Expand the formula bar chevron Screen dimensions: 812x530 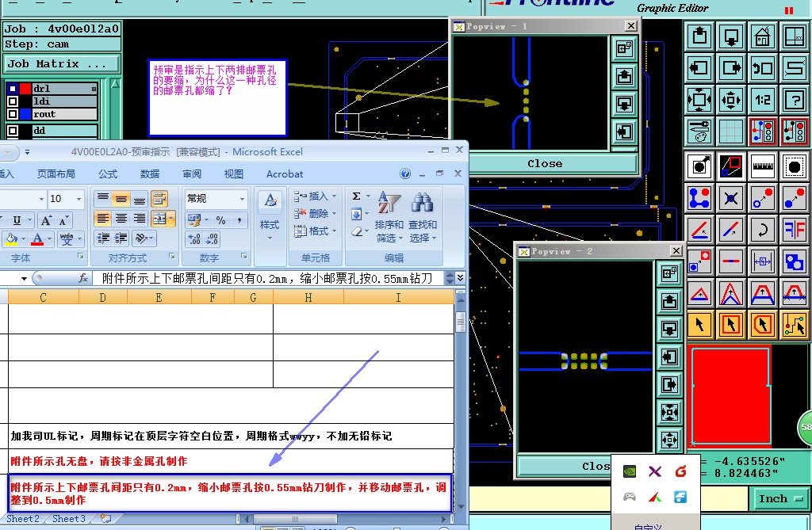460,278
